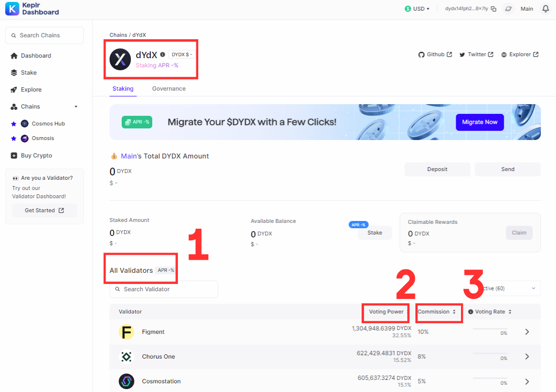556x392 pixels.
Task: Click the Cosmostation validator logo
Action: tap(127, 381)
